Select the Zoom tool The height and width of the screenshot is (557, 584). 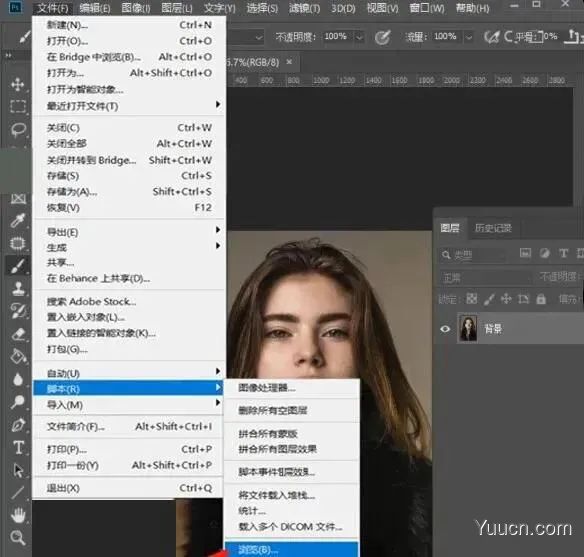point(18,538)
